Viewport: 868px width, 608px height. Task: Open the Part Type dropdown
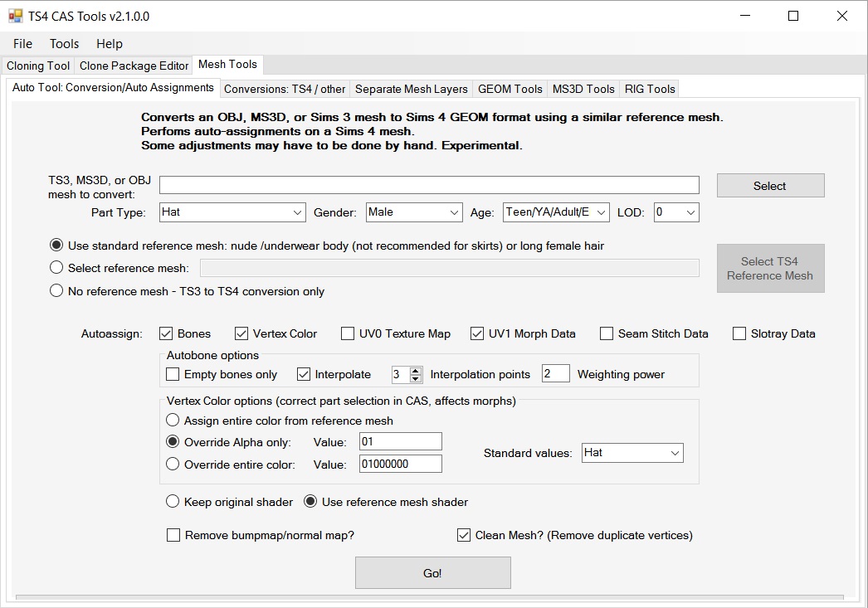298,212
